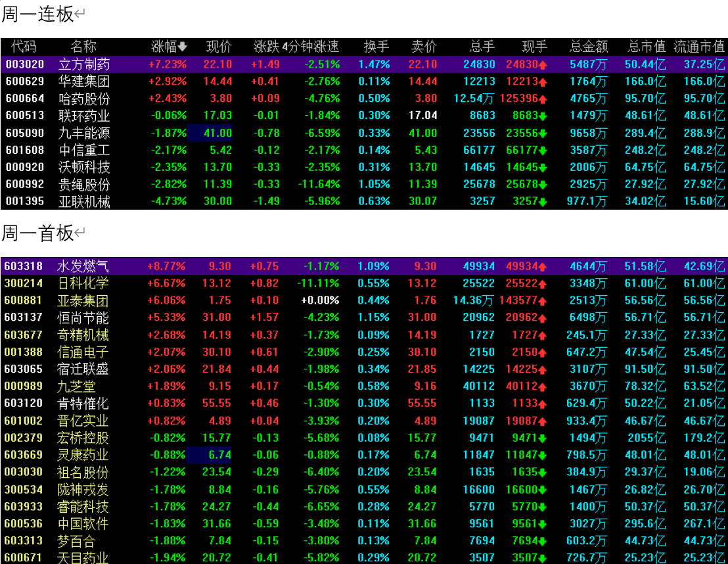Image resolution: width=728 pixels, height=564 pixels.
Task: Click the red up arrow next to 143577
Action: click(543, 301)
